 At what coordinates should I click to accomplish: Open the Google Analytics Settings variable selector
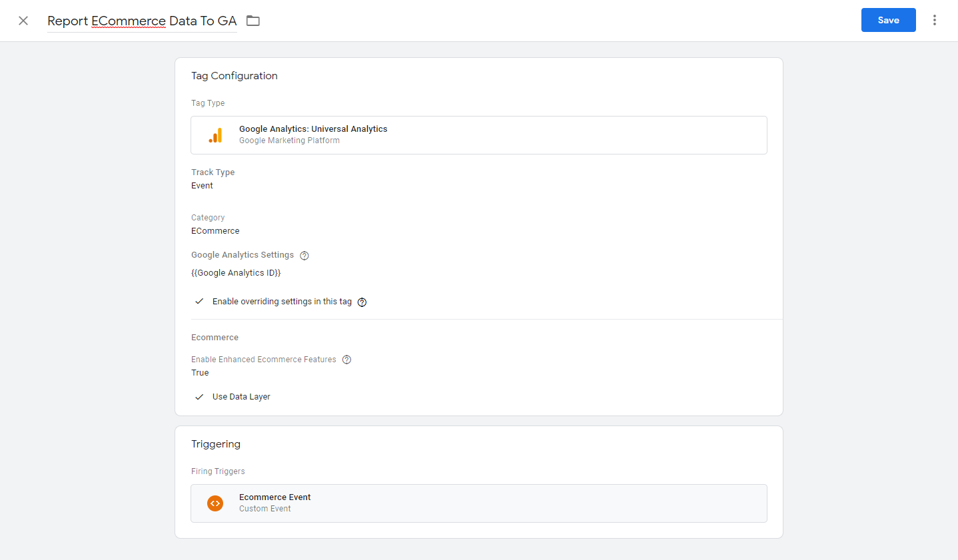pos(236,272)
